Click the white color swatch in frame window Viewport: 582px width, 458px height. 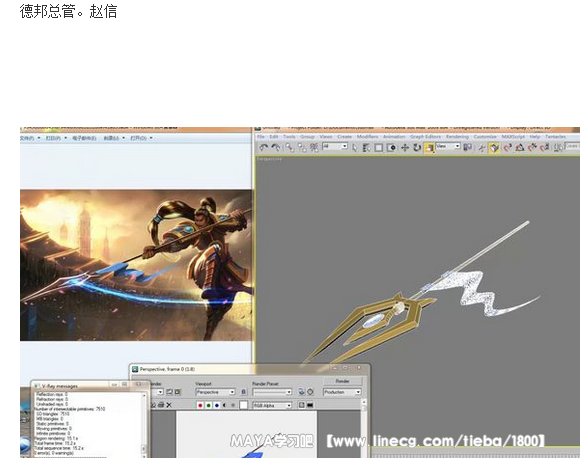[243, 405]
